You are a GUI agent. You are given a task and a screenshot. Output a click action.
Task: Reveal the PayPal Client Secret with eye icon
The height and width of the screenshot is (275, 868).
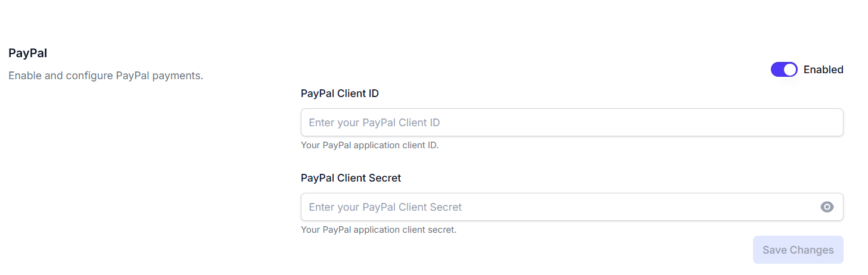coord(827,207)
